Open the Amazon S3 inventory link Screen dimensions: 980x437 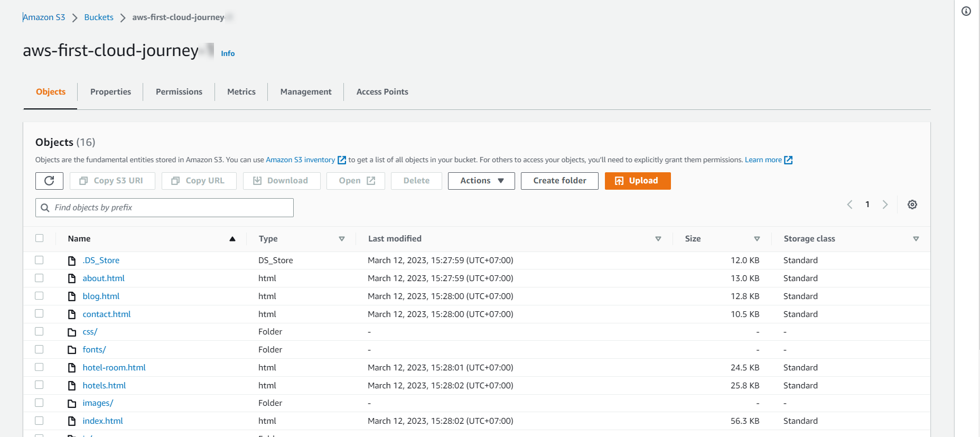tap(301, 160)
